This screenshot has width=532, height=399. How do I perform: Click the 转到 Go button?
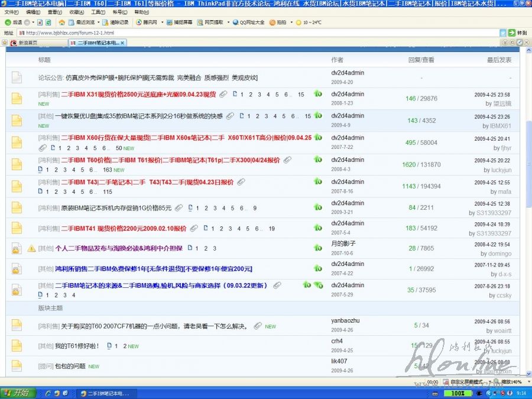(x=518, y=33)
